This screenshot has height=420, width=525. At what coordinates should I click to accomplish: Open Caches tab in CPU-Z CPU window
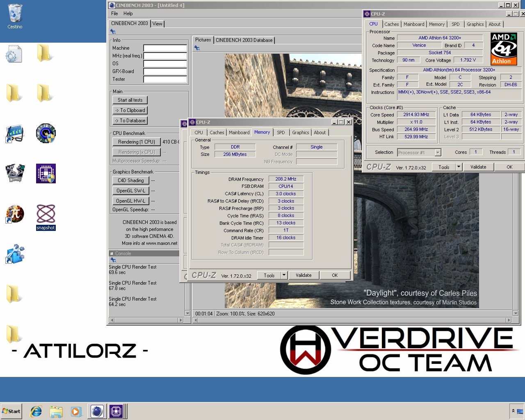[392, 24]
